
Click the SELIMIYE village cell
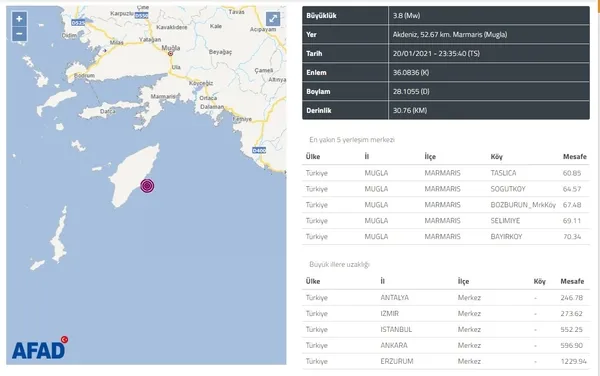tap(505, 221)
